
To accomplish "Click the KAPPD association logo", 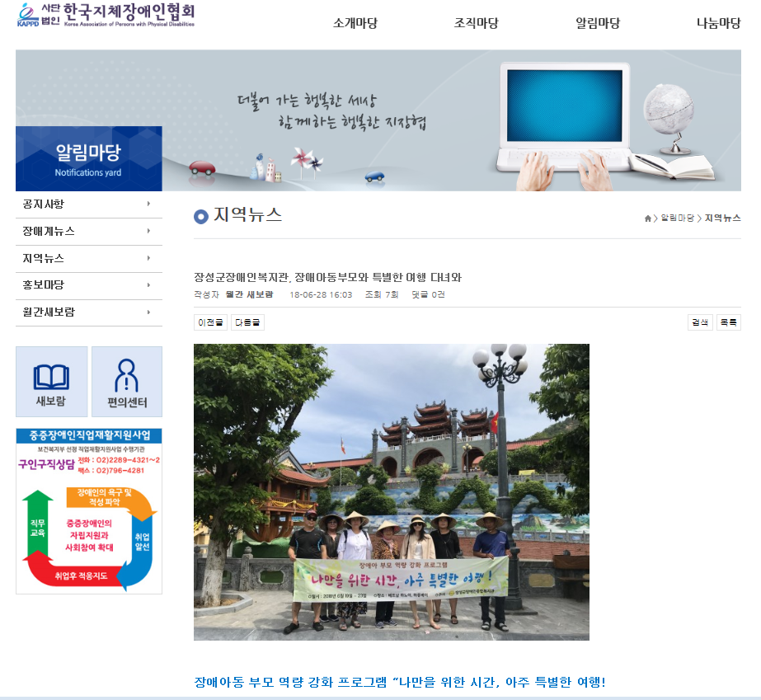I will pyautogui.click(x=106, y=16).
